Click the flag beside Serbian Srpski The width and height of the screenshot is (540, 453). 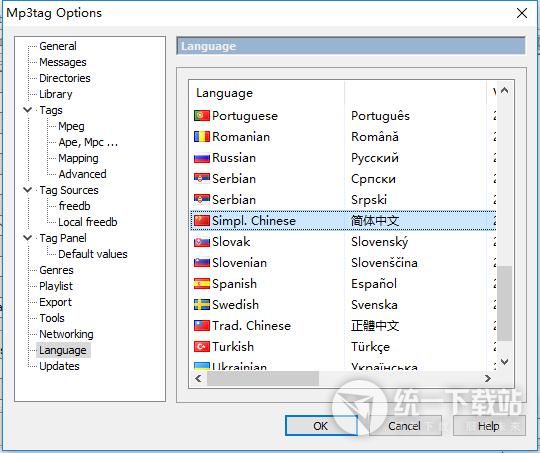pyautogui.click(x=202, y=200)
